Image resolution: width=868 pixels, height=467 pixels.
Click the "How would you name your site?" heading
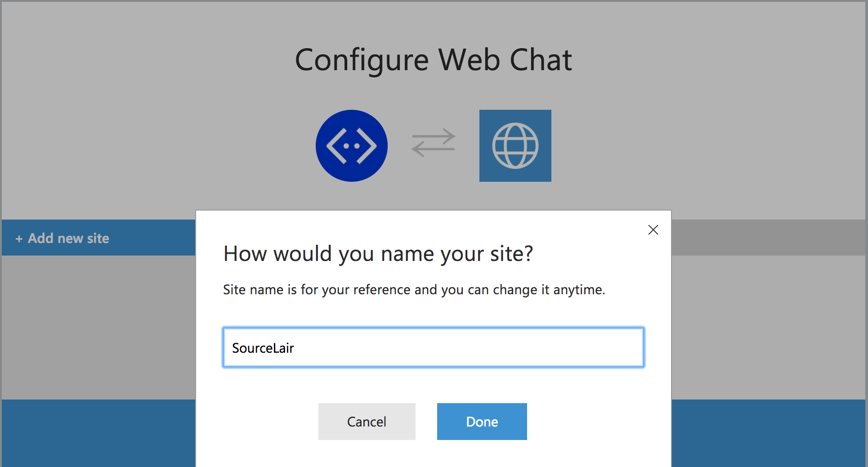tap(378, 254)
